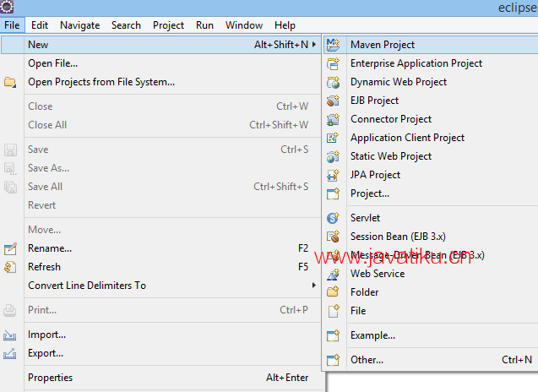
Task: Select Web Service entry
Action: 431,274
